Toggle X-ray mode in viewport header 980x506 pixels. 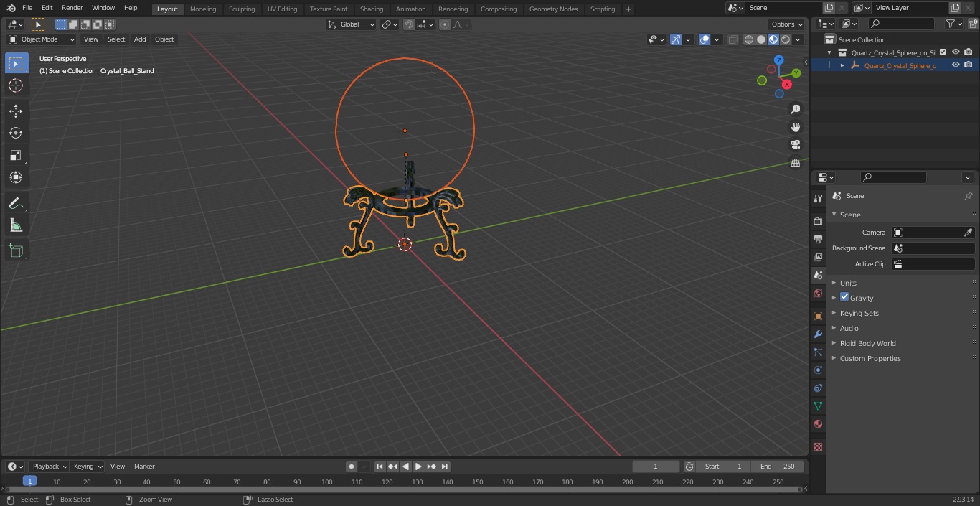(732, 39)
